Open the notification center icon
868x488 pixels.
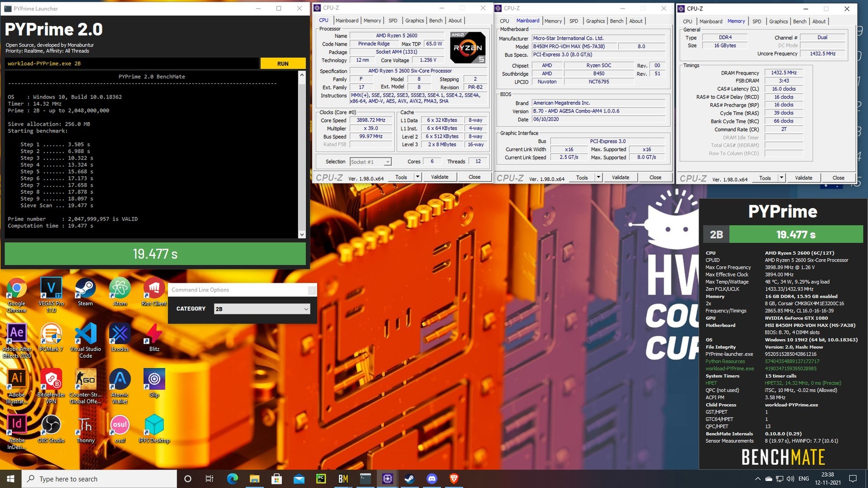coord(853,479)
